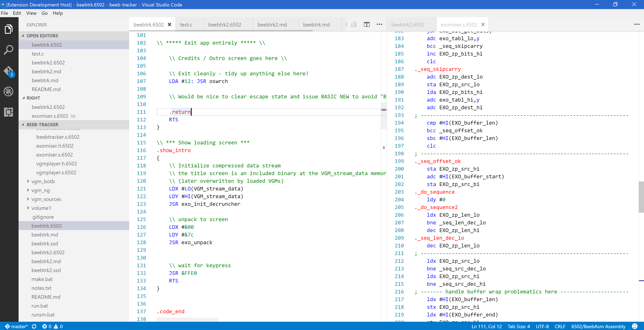Open the Debug view in activity bar

click(9, 91)
